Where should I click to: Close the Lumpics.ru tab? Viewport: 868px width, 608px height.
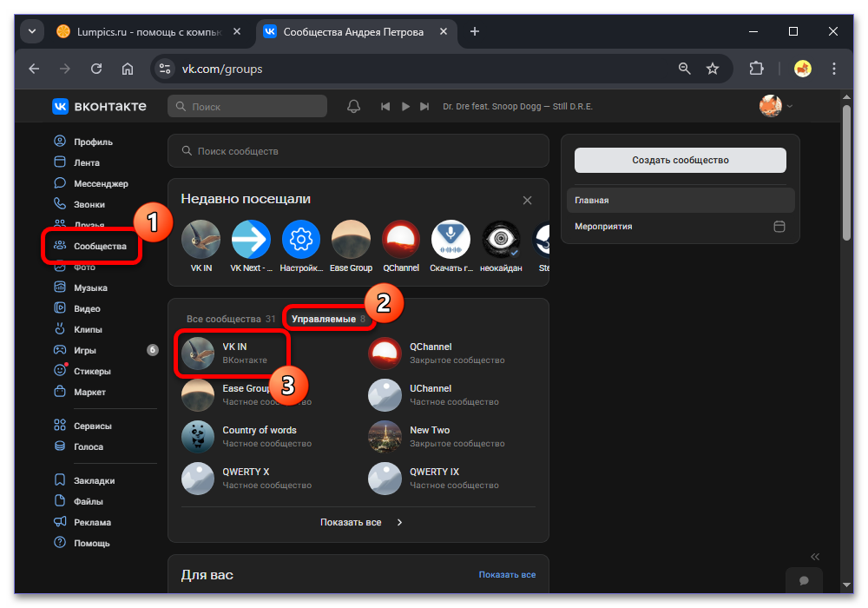[237, 31]
